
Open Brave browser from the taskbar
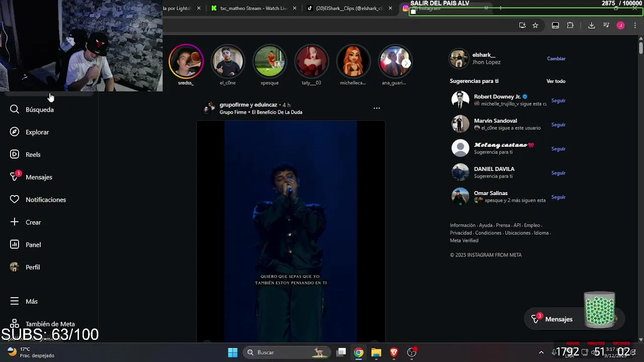tap(394, 352)
